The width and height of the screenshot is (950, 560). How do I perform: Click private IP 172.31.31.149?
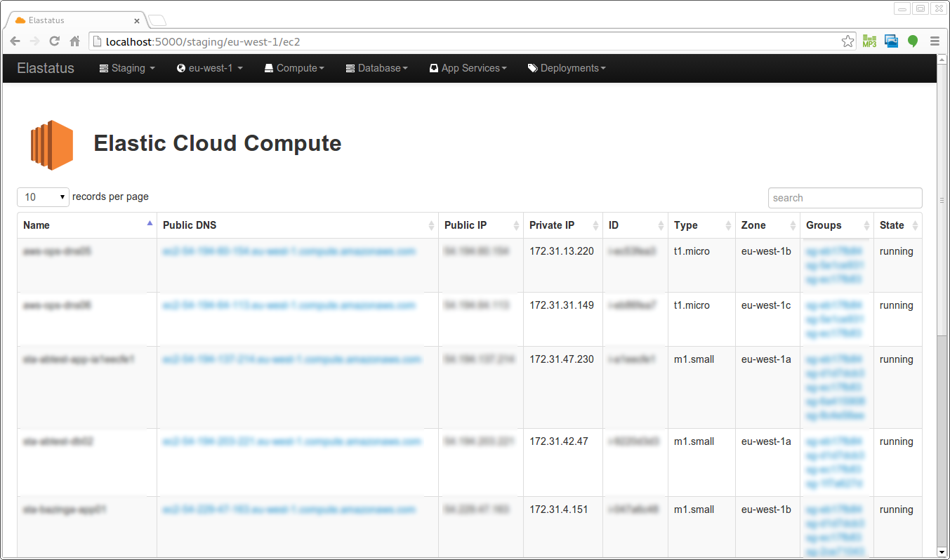pos(562,305)
